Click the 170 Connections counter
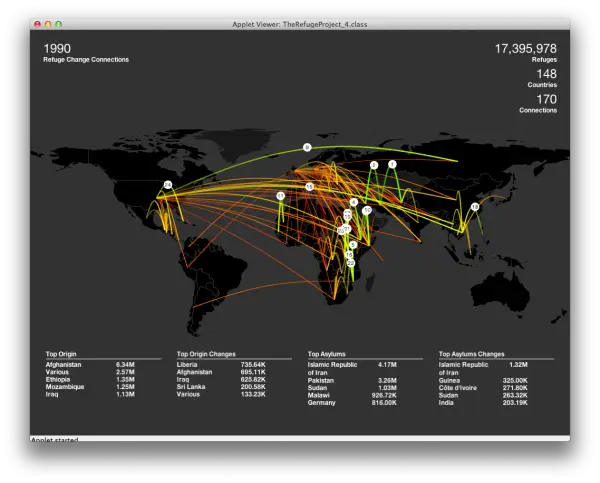The width and height of the screenshot is (600, 483). [x=538, y=104]
